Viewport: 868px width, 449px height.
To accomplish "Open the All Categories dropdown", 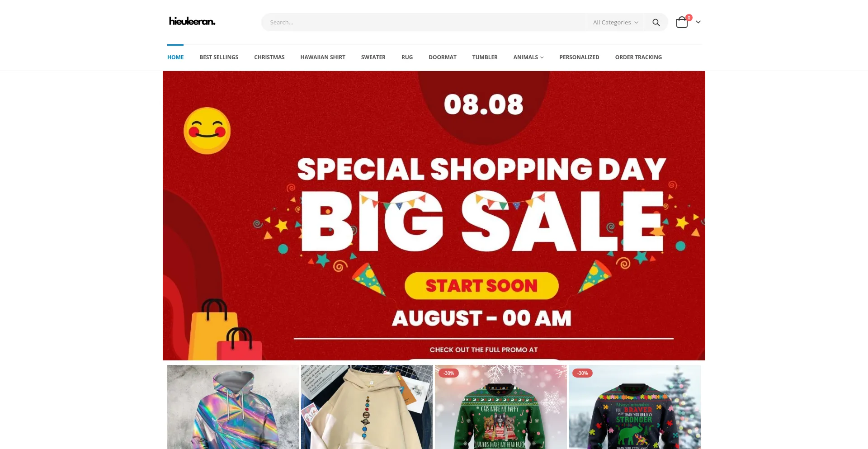I will pyautogui.click(x=615, y=22).
